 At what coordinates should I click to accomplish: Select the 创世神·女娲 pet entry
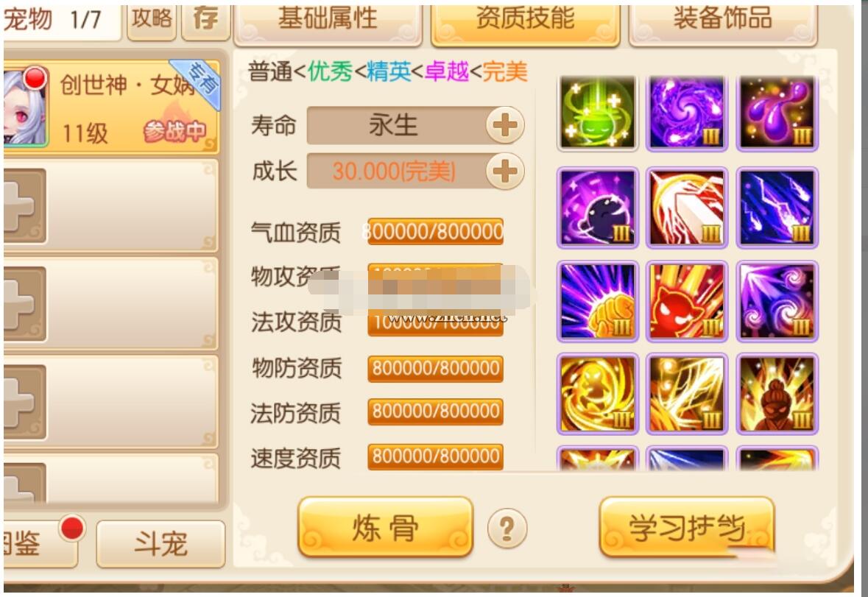coord(110,106)
